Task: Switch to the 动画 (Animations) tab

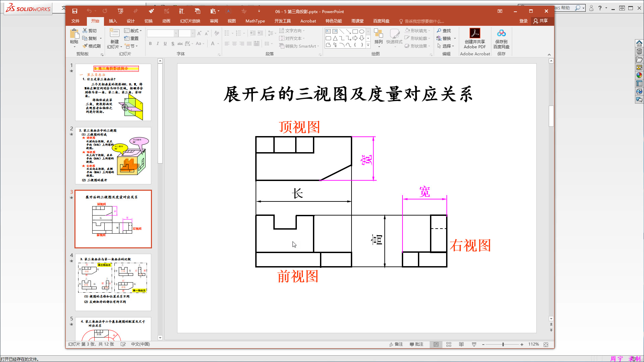Action: [166, 21]
